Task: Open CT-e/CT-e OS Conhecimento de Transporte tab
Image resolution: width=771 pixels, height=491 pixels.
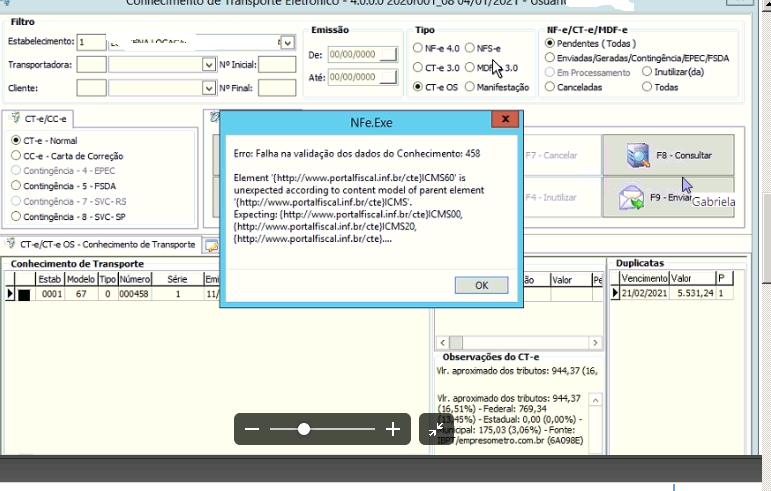Action: click(102, 244)
